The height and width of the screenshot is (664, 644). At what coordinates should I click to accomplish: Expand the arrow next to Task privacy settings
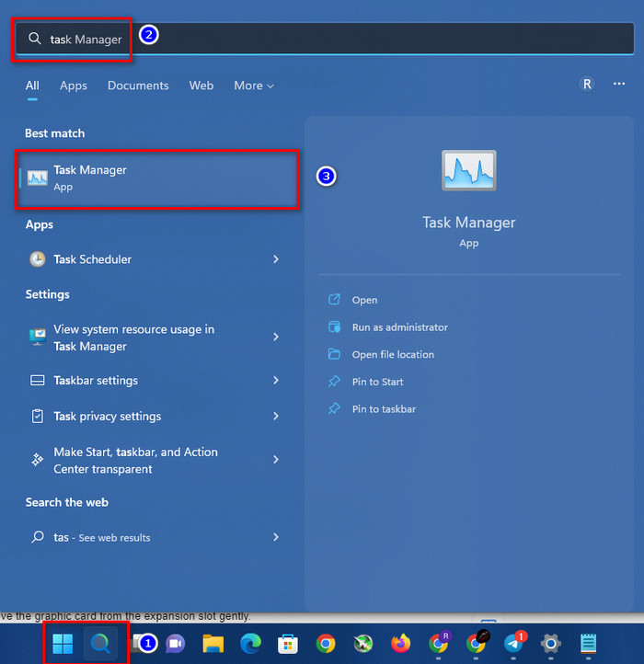pos(276,417)
